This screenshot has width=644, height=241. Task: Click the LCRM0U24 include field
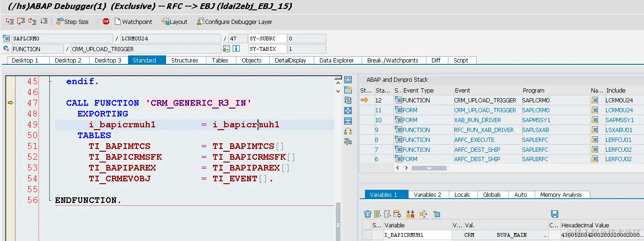click(x=170, y=39)
